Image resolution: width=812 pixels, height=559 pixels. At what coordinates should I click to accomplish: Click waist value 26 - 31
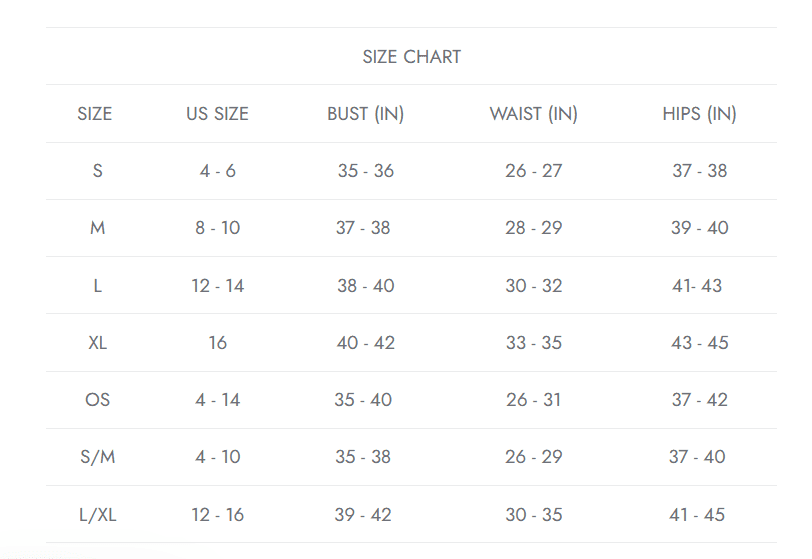533,399
